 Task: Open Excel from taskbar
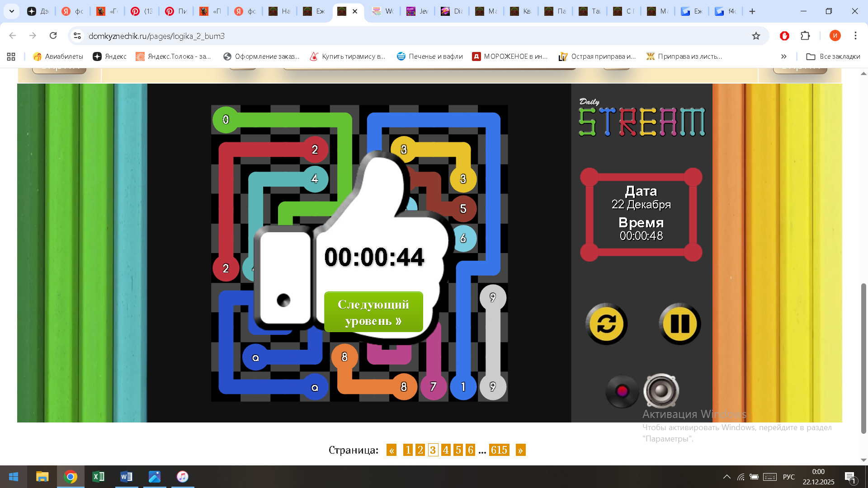98,477
